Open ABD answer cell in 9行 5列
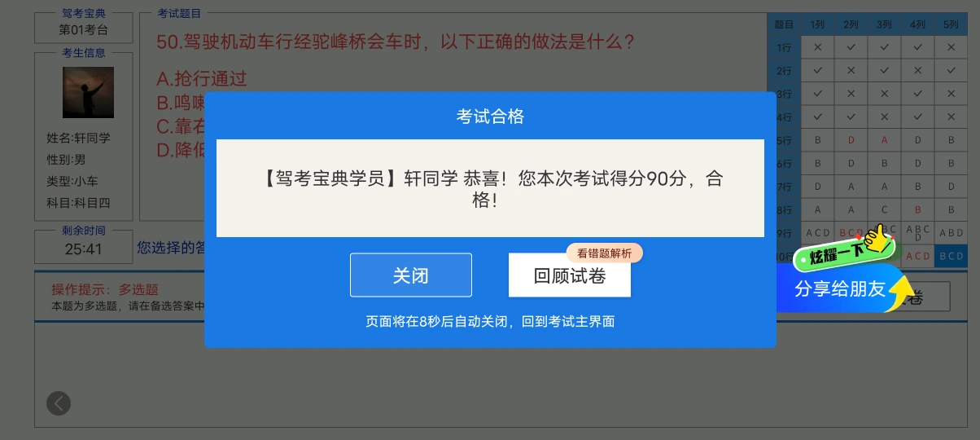 pyautogui.click(x=951, y=233)
